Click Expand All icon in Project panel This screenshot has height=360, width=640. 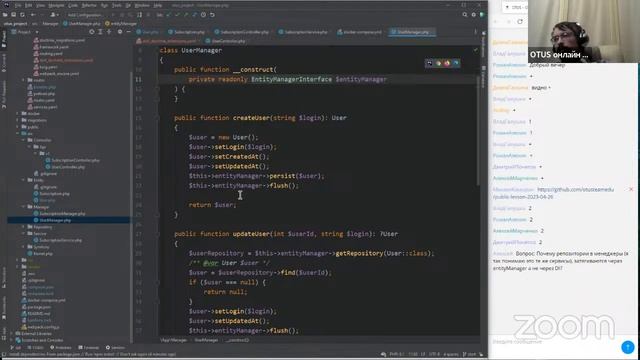point(100,32)
